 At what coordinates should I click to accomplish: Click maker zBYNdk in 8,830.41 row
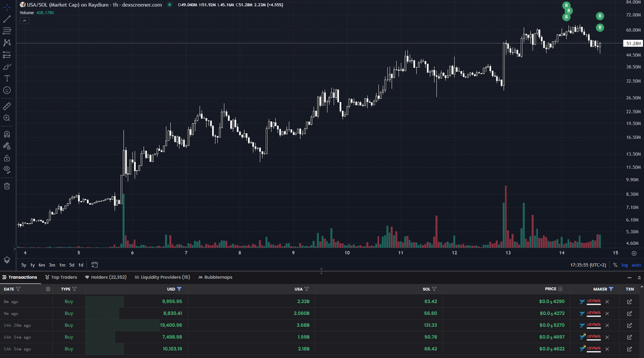point(594,313)
